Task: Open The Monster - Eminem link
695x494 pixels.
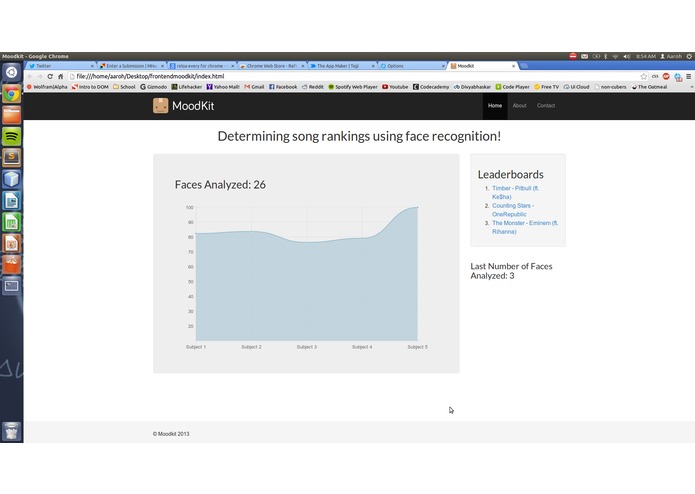Action: (525, 227)
